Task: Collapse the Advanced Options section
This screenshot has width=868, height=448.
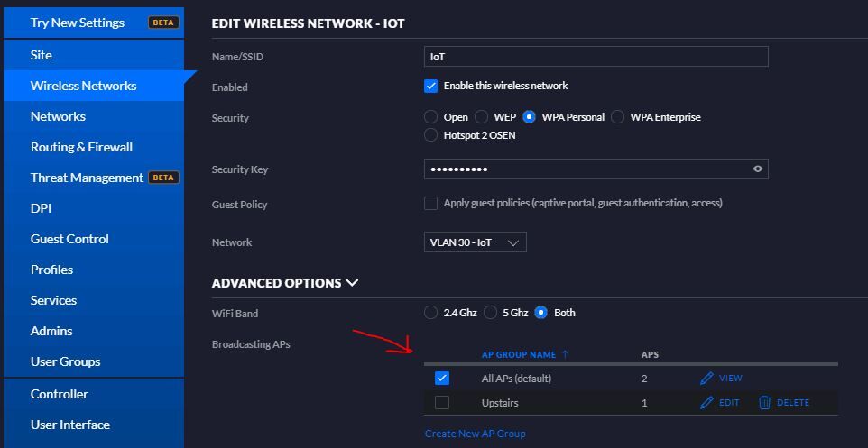Action: point(352,283)
